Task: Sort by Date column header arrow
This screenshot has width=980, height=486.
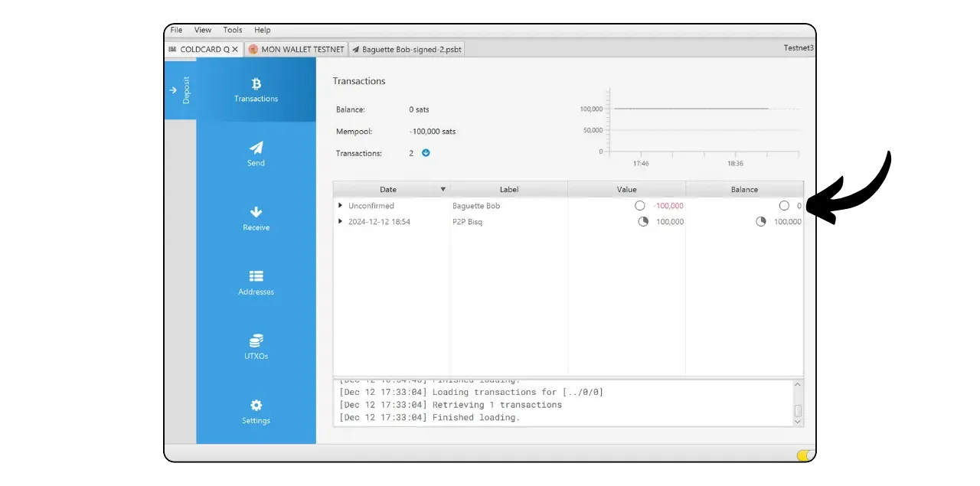Action: [443, 189]
